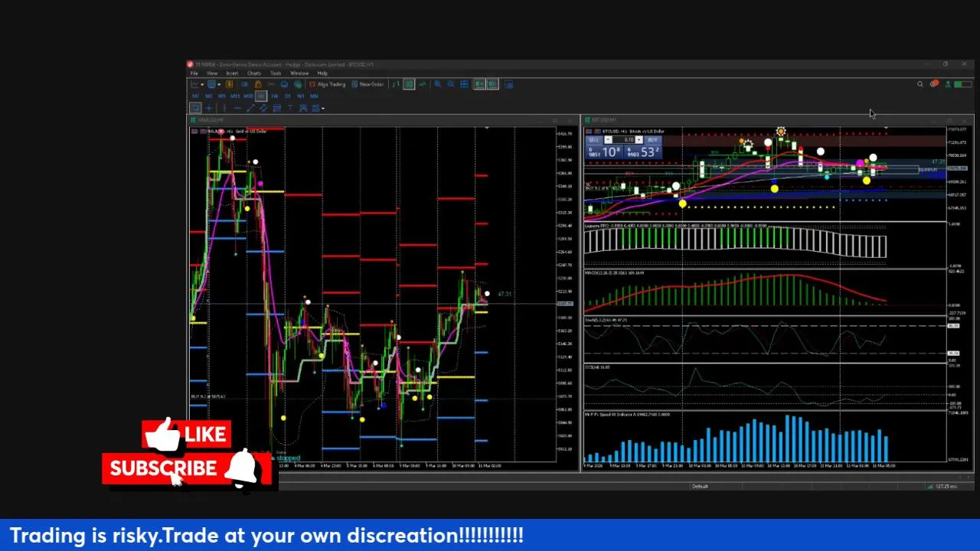Click BUY on BTCUSD one-click panel
980x551 pixels.
[653, 140]
